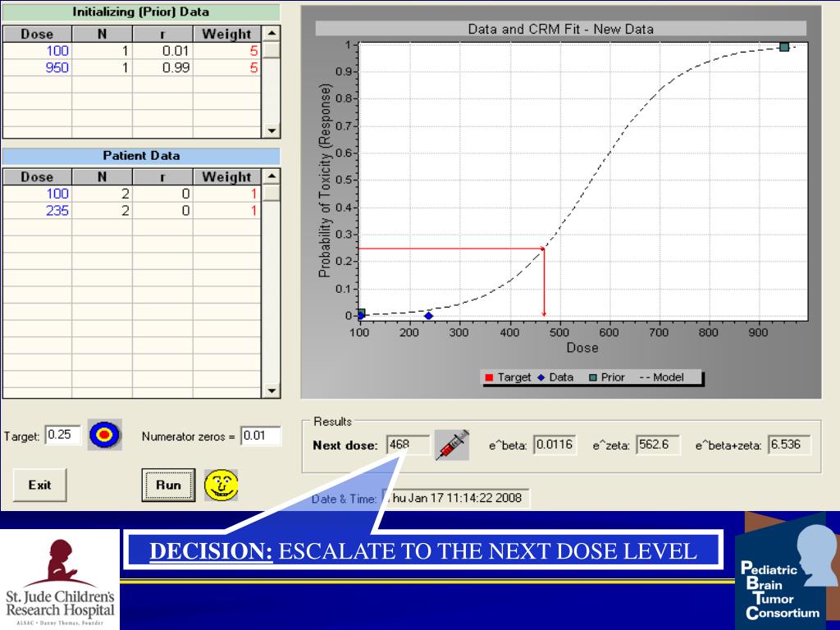Click the patient data scrollbar thumb
The image size is (840, 630).
(x=272, y=193)
